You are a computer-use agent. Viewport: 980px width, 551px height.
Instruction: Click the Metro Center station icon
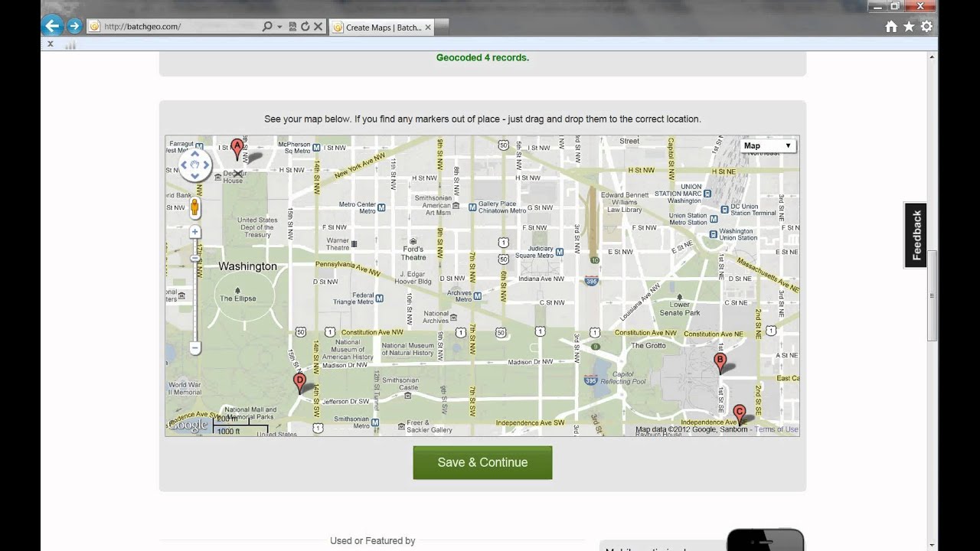(x=381, y=207)
